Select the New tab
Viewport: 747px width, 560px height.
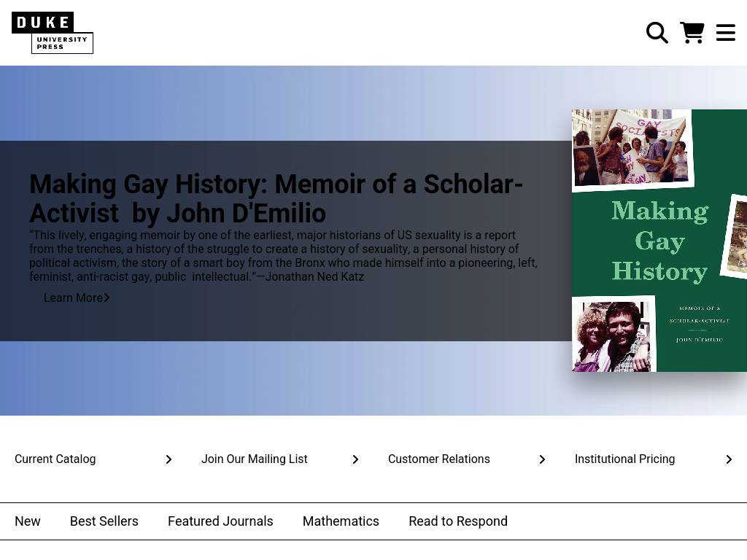tap(28, 521)
